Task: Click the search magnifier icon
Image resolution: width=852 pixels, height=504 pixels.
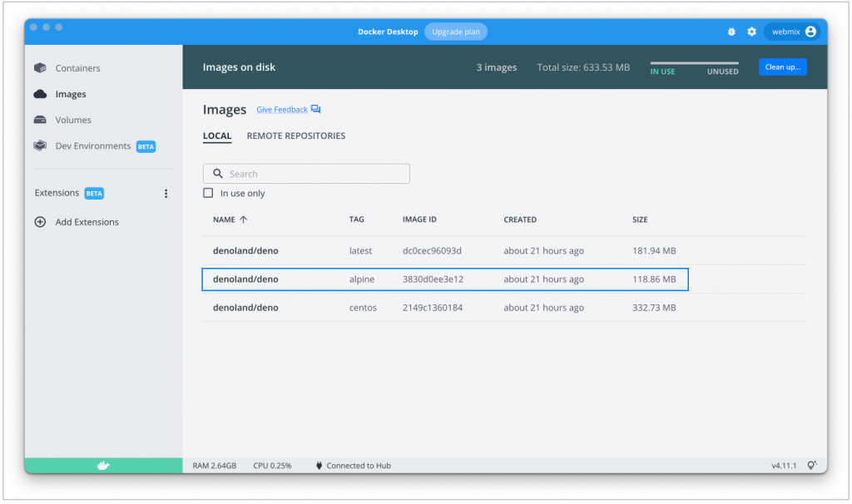Action: coord(218,173)
